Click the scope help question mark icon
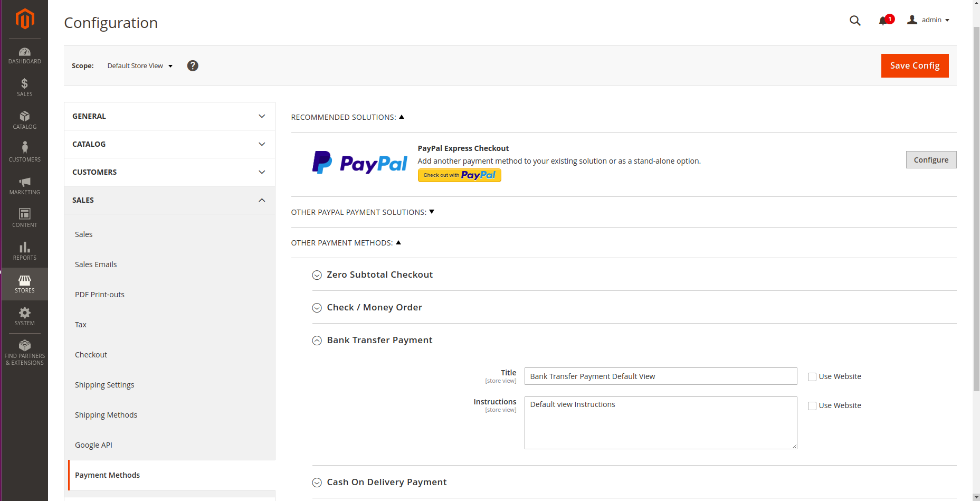Image resolution: width=980 pixels, height=501 pixels. click(193, 65)
